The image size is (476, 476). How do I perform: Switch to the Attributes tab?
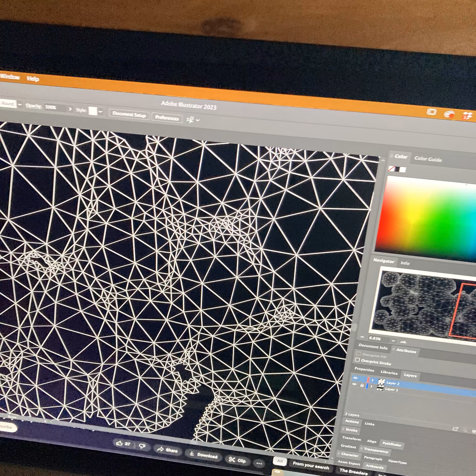tap(406, 351)
